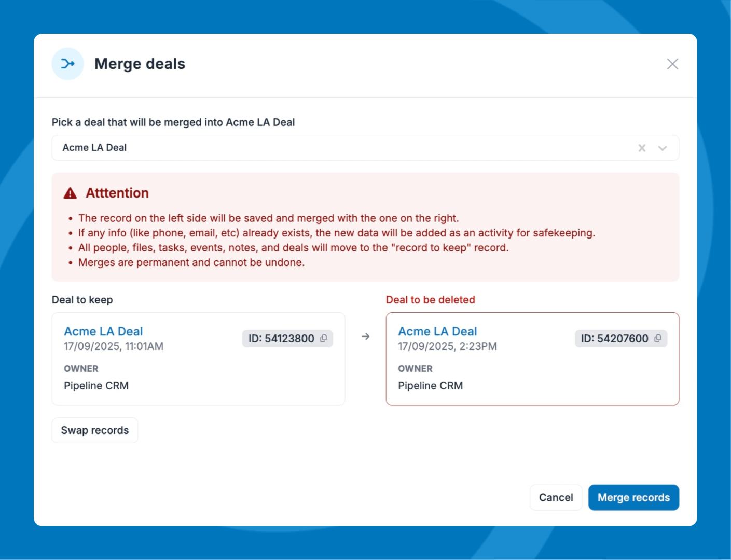Copy ID 54123800 using the copy icon
The height and width of the screenshot is (560, 731).
coord(324,338)
